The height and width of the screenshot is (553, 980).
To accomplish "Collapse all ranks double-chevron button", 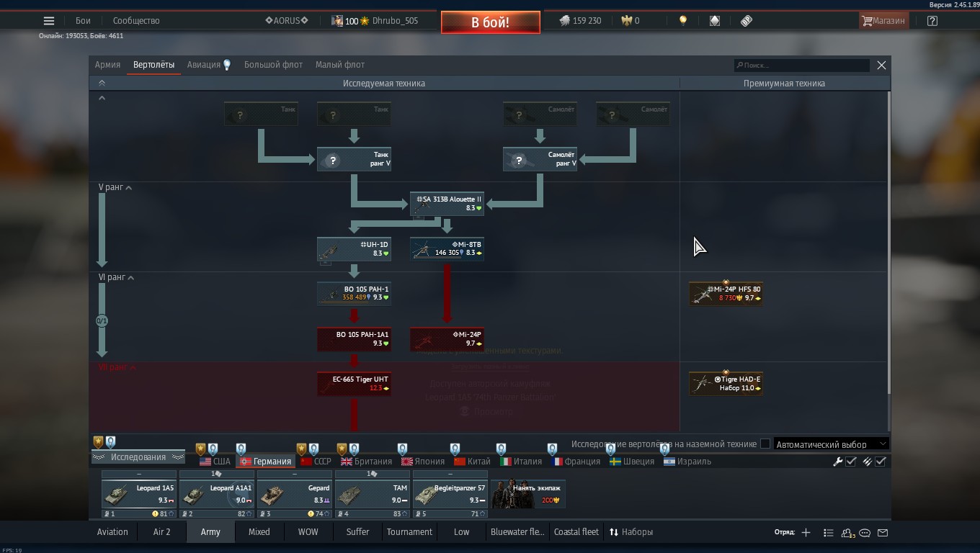I will pyautogui.click(x=102, y=84).
